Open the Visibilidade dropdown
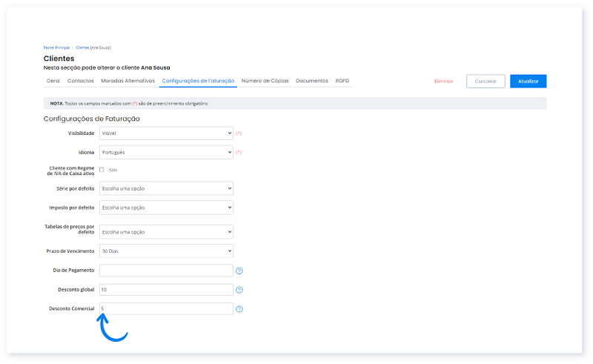 [x=166, y=133]
